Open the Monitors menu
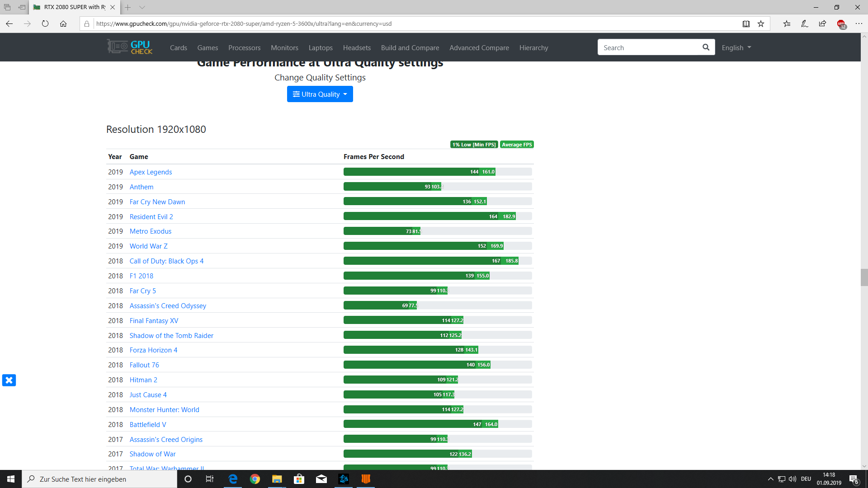The image size is (868, 488). [284, 47]
